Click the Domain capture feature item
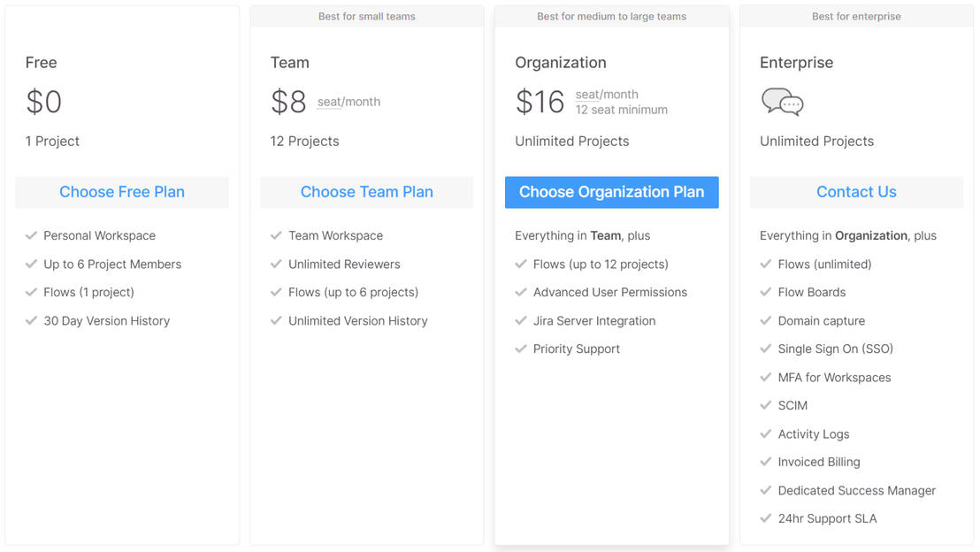This screenshot has height=552, width=980. coord(821,320)
